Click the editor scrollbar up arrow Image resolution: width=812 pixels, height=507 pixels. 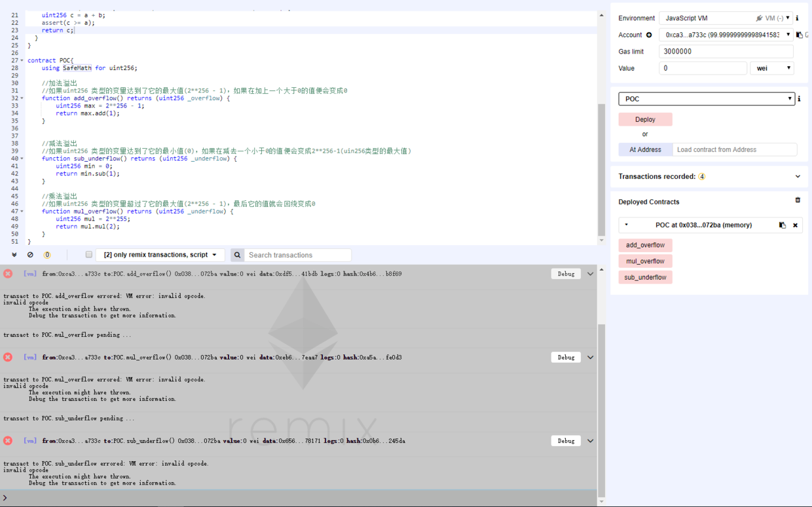click(601, 15)
